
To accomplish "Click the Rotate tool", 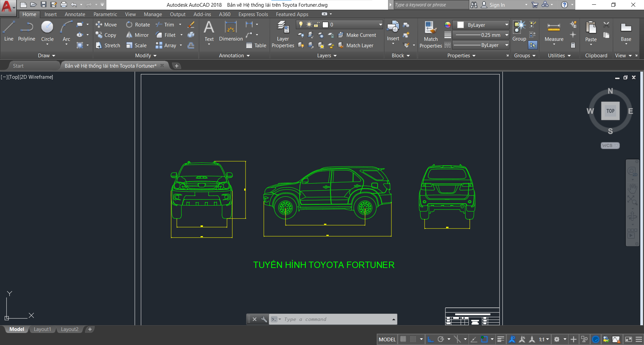I will tap(138, 25).
